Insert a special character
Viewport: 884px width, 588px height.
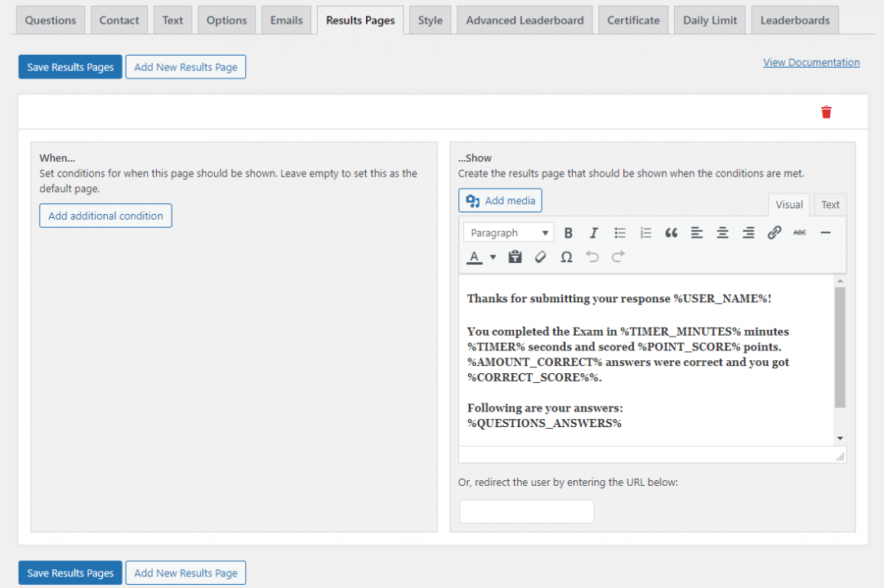pos(566,256)
